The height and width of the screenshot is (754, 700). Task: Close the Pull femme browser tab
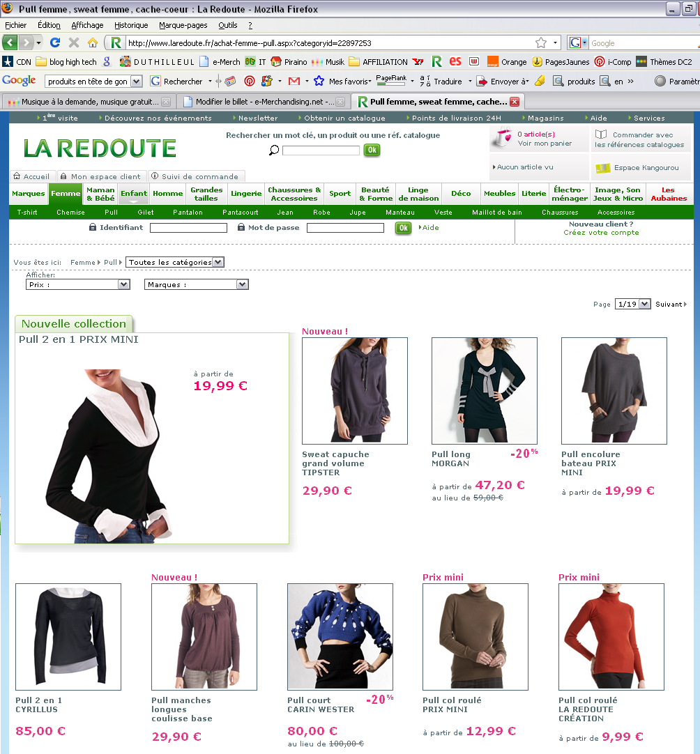tap(515, 102)
